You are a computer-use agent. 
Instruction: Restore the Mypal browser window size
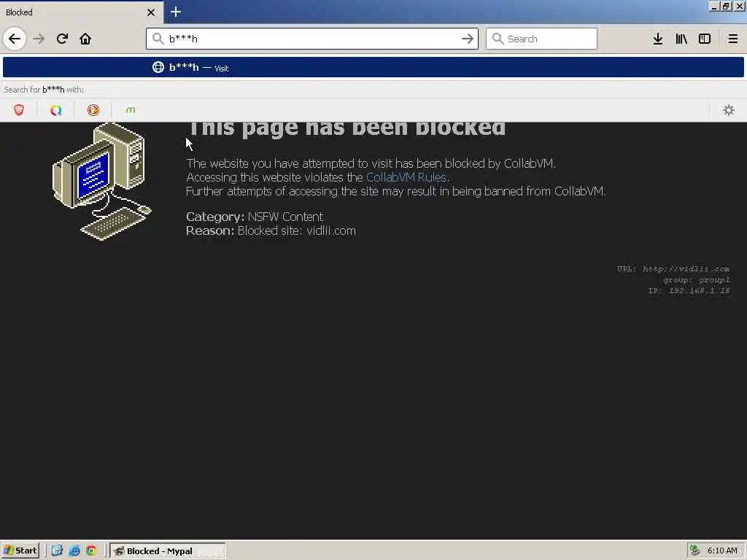click(x=726, y=6)
